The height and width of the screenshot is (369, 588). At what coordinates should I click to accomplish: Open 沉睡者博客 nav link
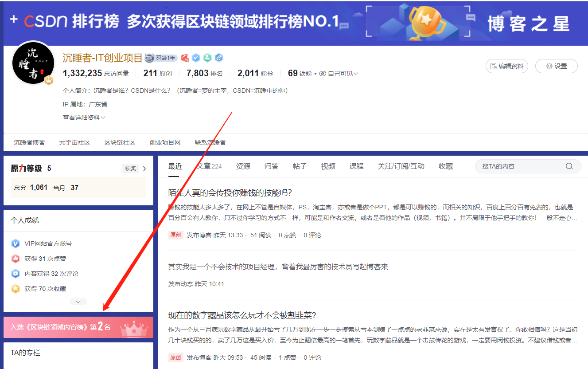coord(29,142)
